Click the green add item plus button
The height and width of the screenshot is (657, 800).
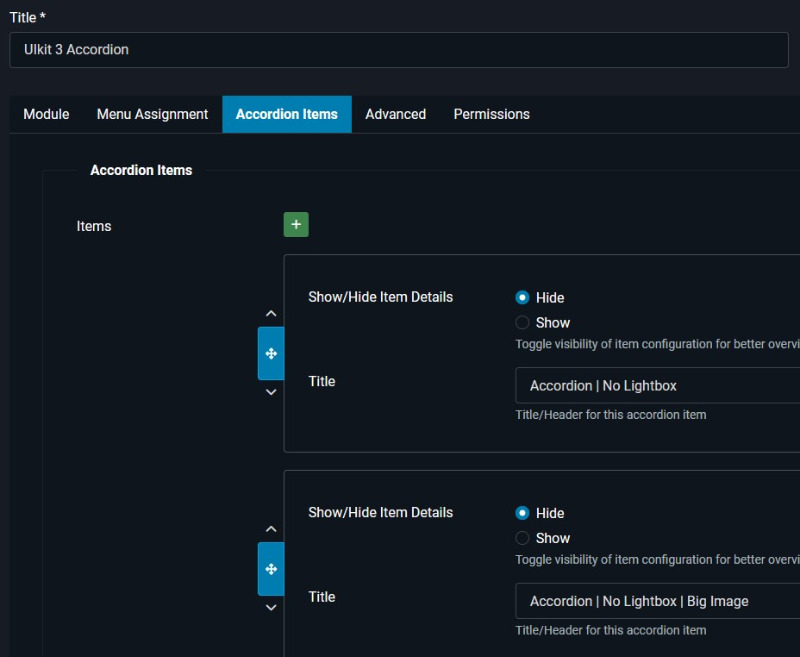296,225
